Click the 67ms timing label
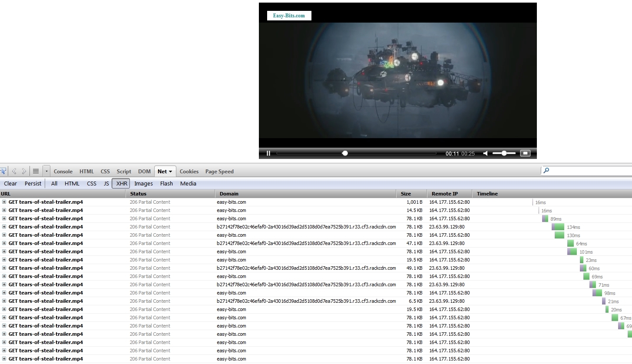This screenshot has width=632, height=364. tap(625, 318)
